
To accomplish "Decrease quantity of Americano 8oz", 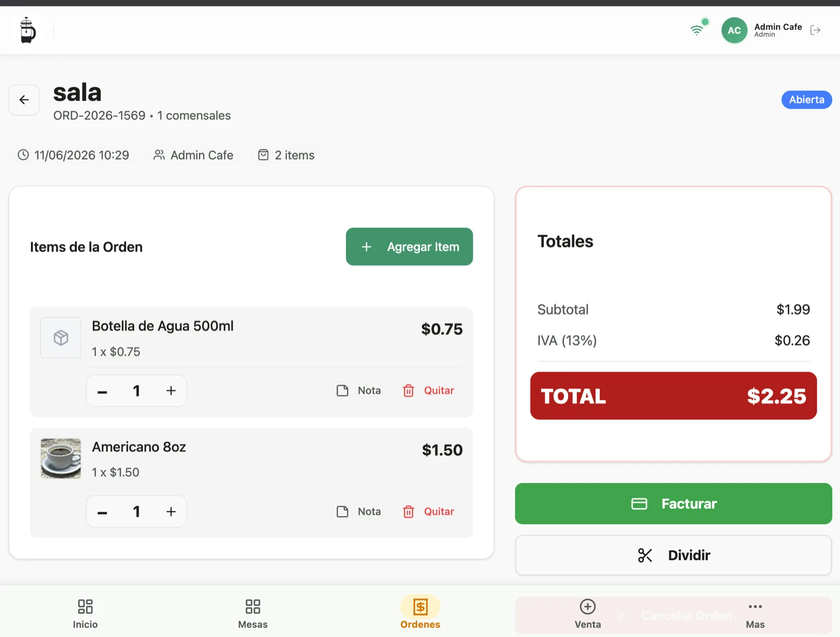I will 102,512.
